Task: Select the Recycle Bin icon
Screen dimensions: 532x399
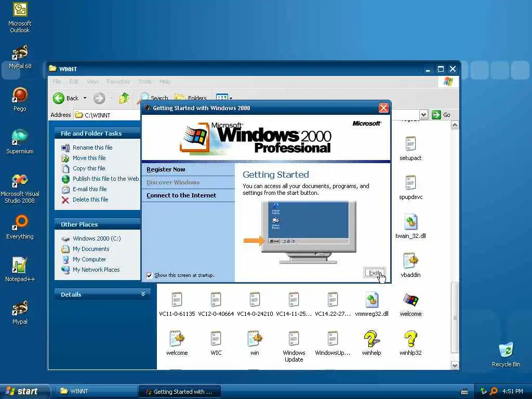Action: [x=506, y=354]
